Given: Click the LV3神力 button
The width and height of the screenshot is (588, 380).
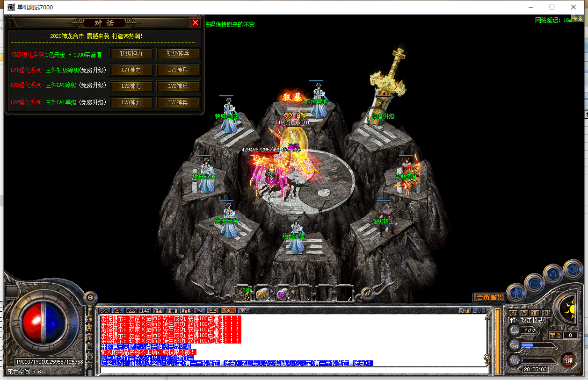Looking at the screenshot, I should [131, 102].
